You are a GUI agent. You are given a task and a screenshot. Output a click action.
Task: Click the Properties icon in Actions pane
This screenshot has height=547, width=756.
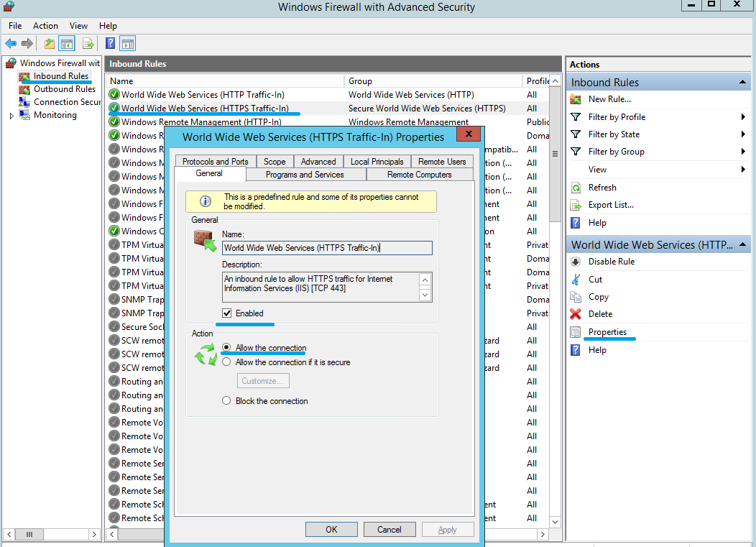(576, 332)
